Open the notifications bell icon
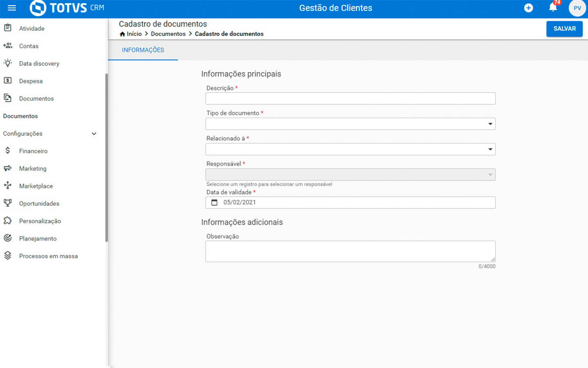Image resolution: width=588 pixels, height=368 pixels. coord(553,7)
